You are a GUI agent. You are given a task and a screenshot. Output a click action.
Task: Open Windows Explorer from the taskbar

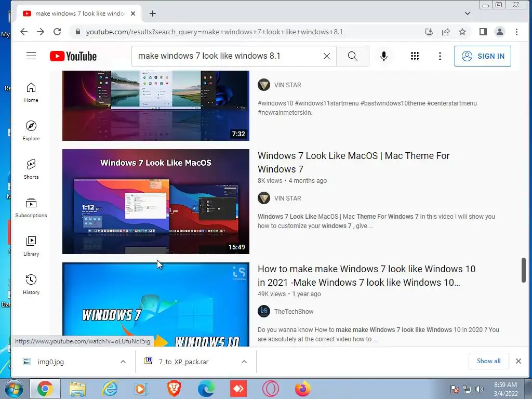(x=77, y=389)
